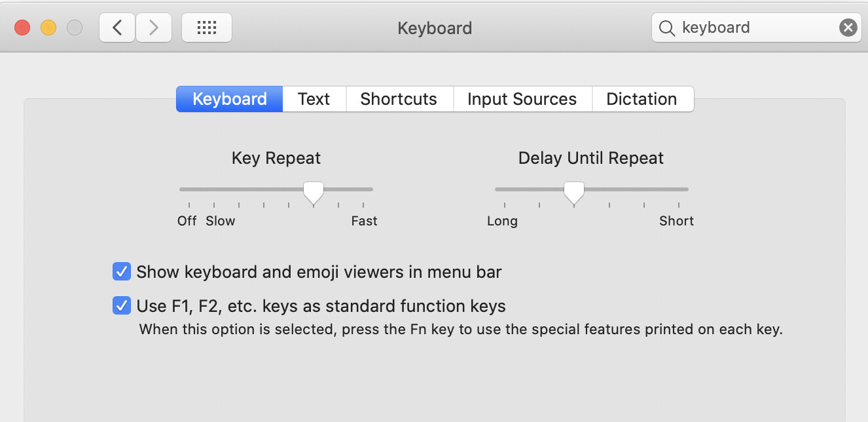The image size is (868, 422).
Task: Close the Keyboard preferences window with red button
Action: click(22, 28)
